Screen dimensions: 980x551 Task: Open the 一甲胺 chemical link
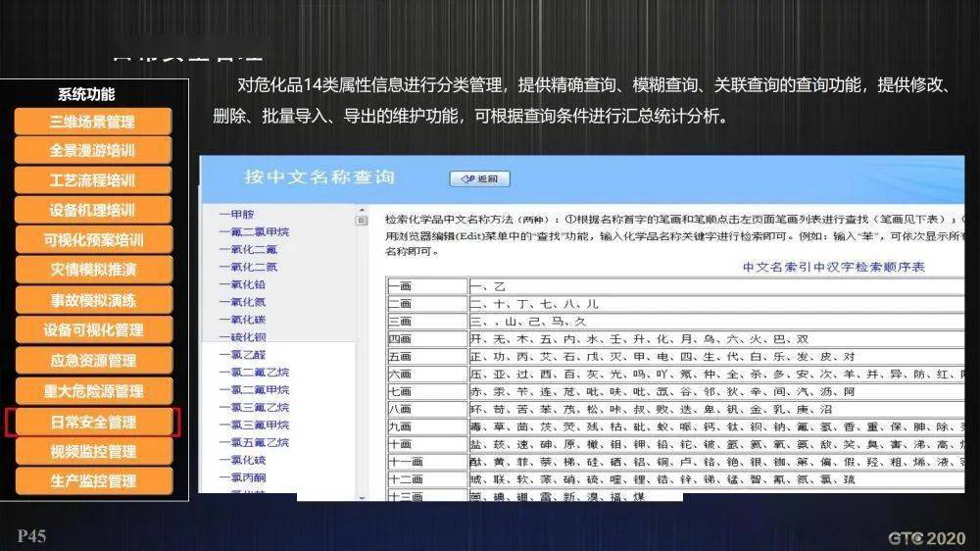236,214
